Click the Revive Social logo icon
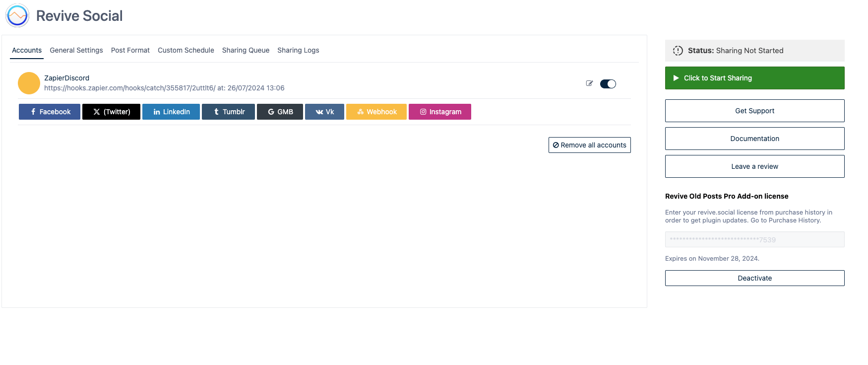The width and height of the screenshot is (868, 365). point(17,15)
